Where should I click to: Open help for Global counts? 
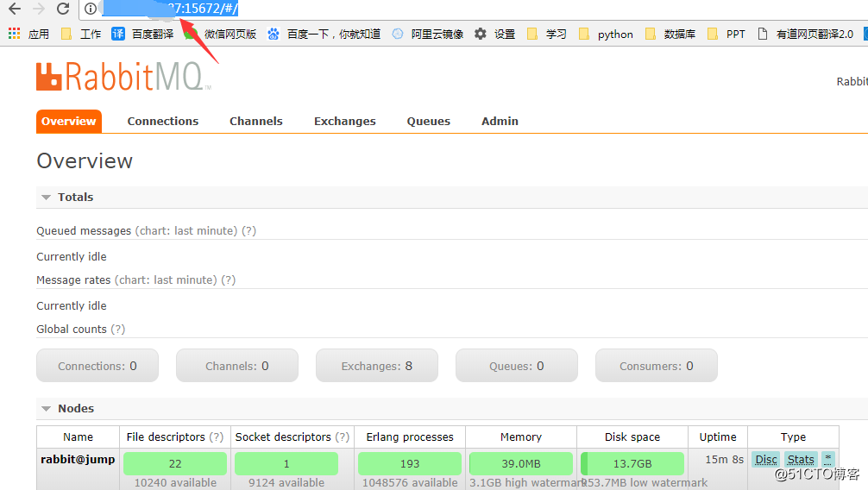(118, 330)
